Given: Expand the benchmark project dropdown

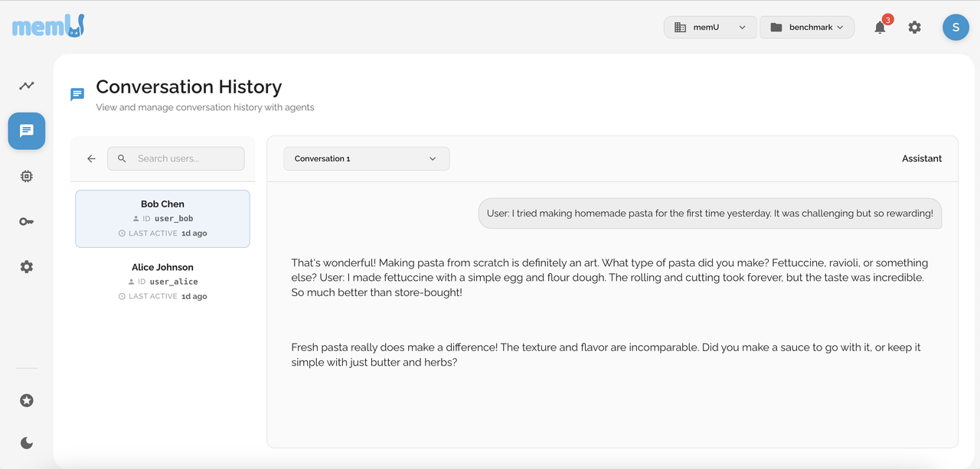Looking at the screenshot, I should (807, 28).
